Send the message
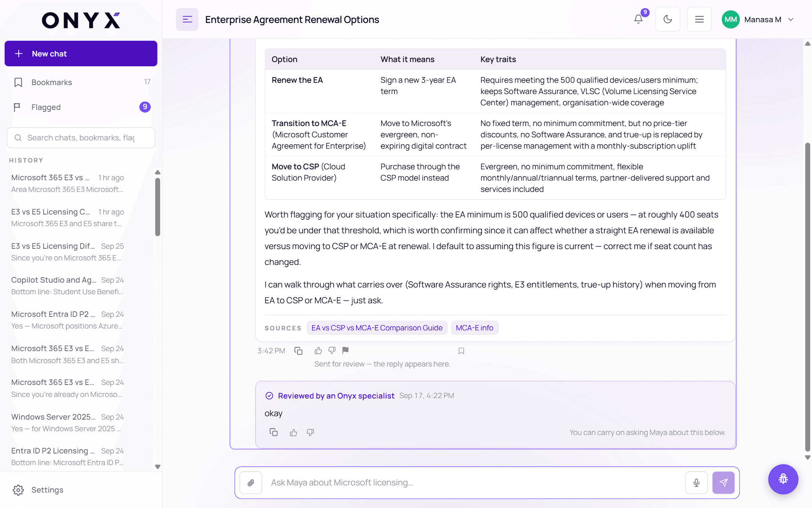 723,483
